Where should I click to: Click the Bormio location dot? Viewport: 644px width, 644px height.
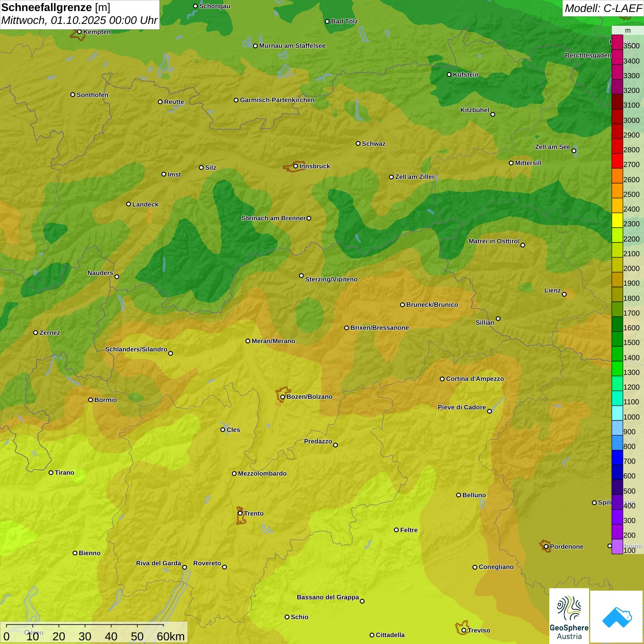tap(91, 400)
